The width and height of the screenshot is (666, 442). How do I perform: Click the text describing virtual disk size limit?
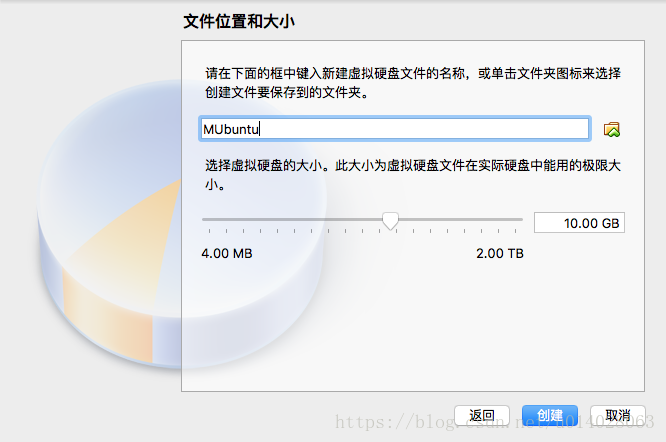[413, 175]
